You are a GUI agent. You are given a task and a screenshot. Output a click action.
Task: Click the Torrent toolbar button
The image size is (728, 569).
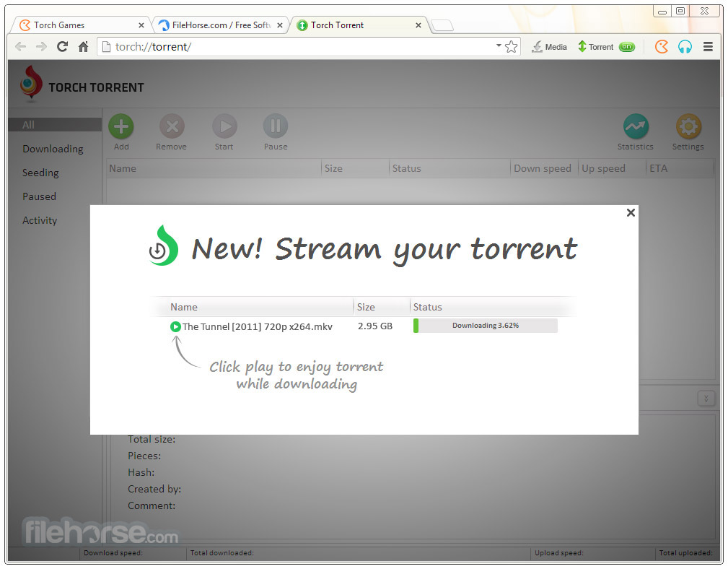pyautogui.click(x=596, y=47)
